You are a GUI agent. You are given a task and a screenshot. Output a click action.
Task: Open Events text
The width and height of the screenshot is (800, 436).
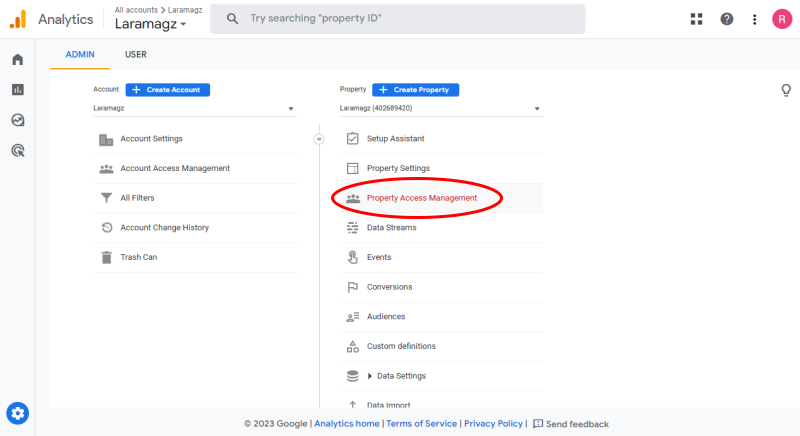point(379,257)
